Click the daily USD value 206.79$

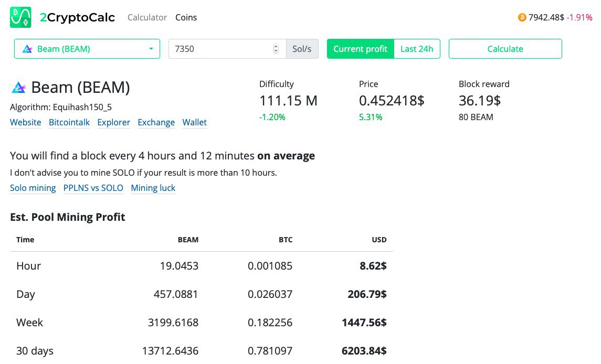[367, 294]
